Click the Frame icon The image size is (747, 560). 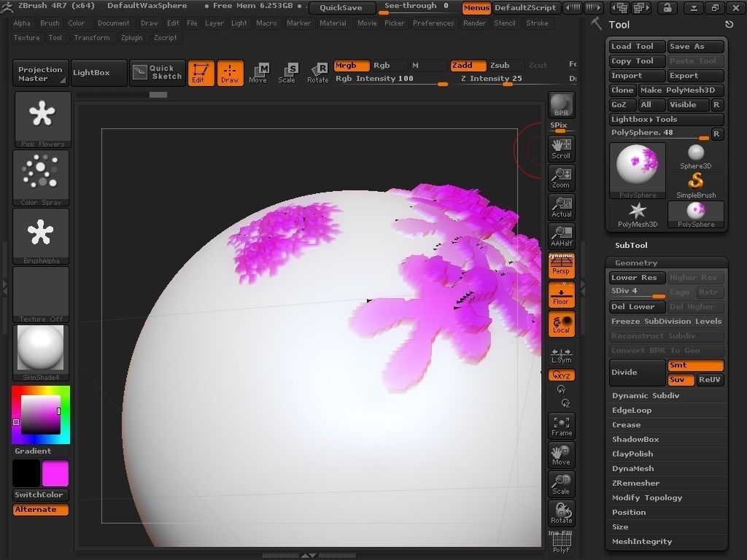point(561,426)
